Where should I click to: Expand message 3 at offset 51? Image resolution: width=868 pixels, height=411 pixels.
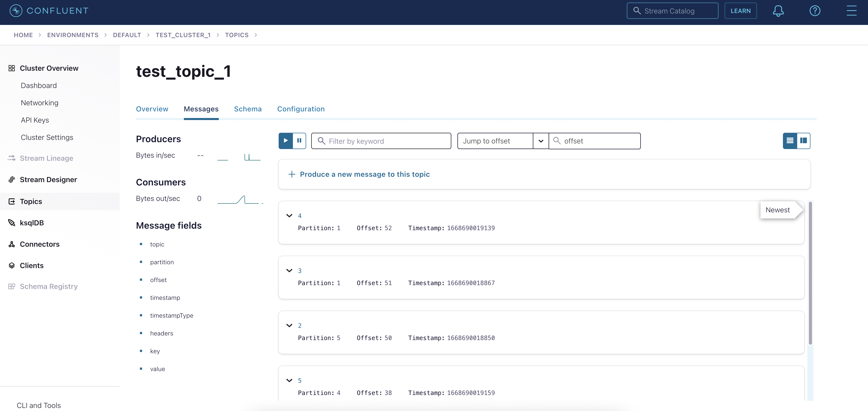(x=289, y=270)
